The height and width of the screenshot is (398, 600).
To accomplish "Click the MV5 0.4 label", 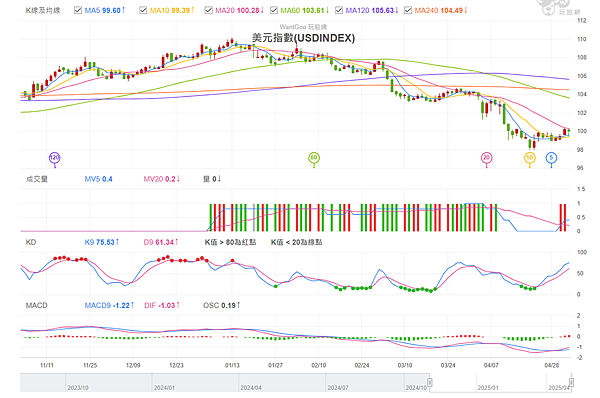I will pos(98,179).
